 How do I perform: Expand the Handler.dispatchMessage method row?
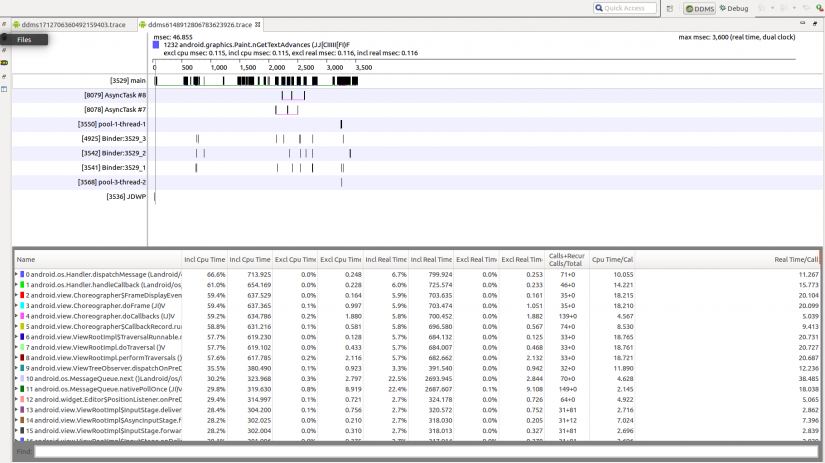[16, 274]
